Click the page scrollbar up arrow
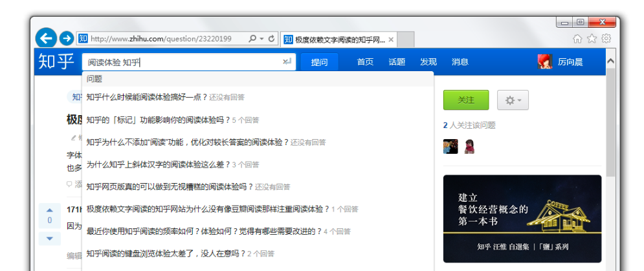 click(x=611, y=61)
